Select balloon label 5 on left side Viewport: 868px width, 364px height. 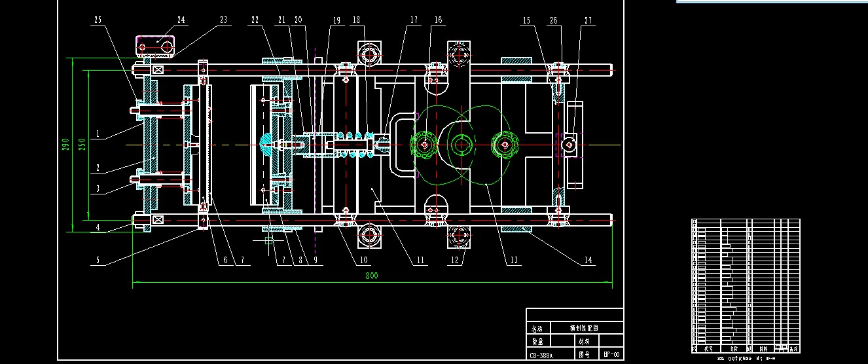pyautogui.click(x=97, y=261)
